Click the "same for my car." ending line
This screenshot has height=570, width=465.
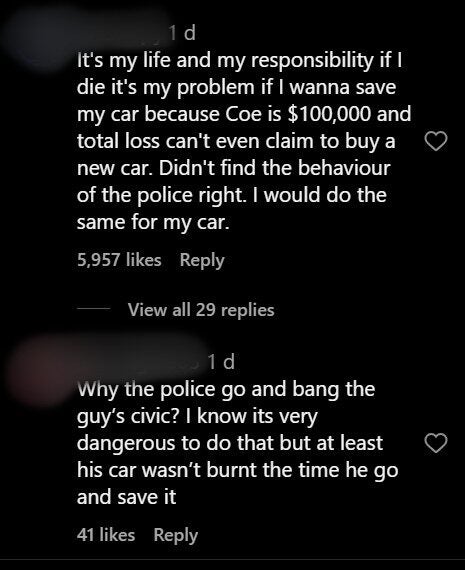153,222
